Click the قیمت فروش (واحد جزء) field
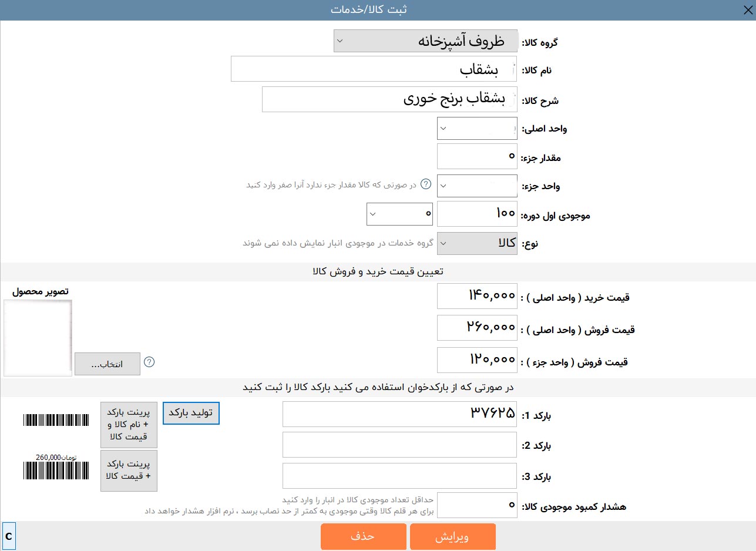 tap(477, 360)
